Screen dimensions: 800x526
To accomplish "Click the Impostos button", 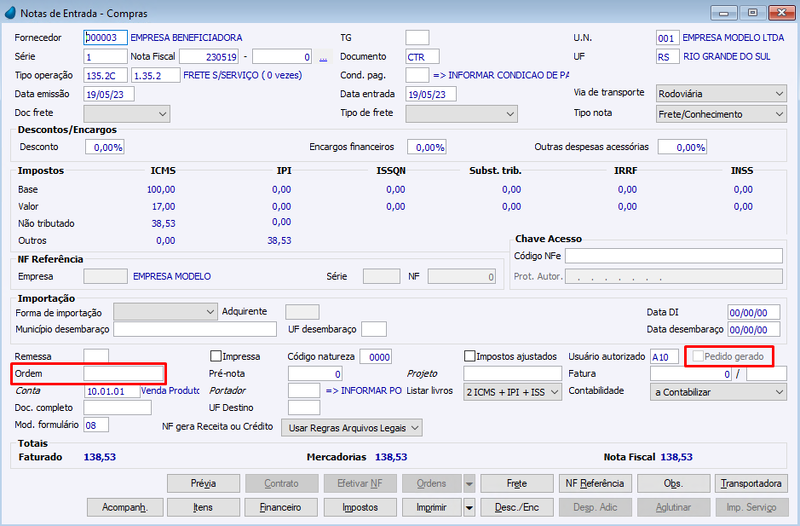I will [360, 507].
